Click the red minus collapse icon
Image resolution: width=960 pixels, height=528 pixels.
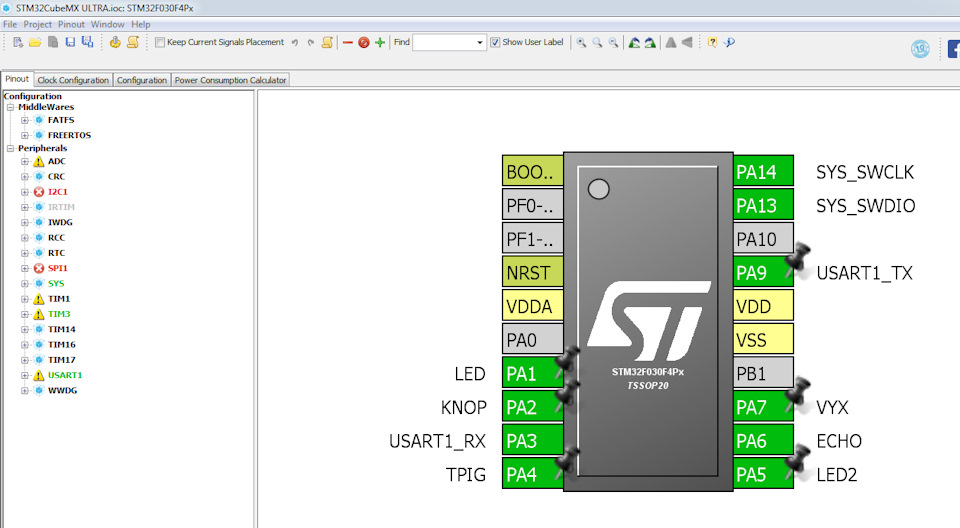click(348, 42)
